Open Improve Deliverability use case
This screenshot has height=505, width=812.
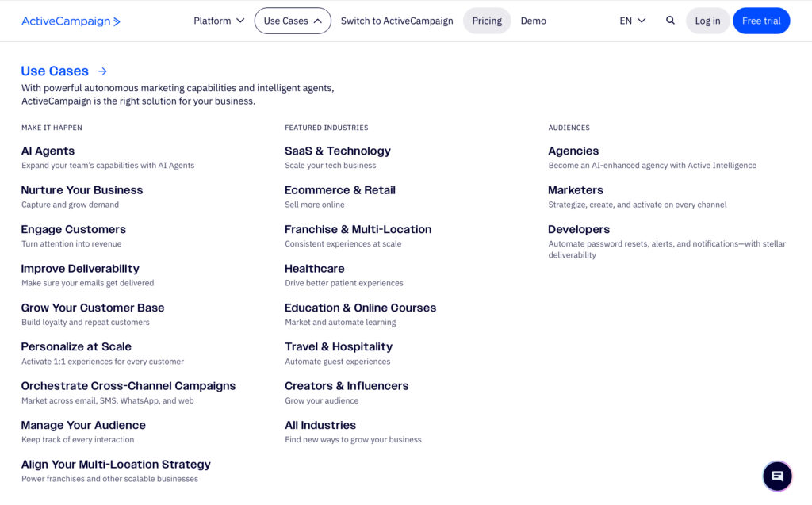tap(79, 269)
